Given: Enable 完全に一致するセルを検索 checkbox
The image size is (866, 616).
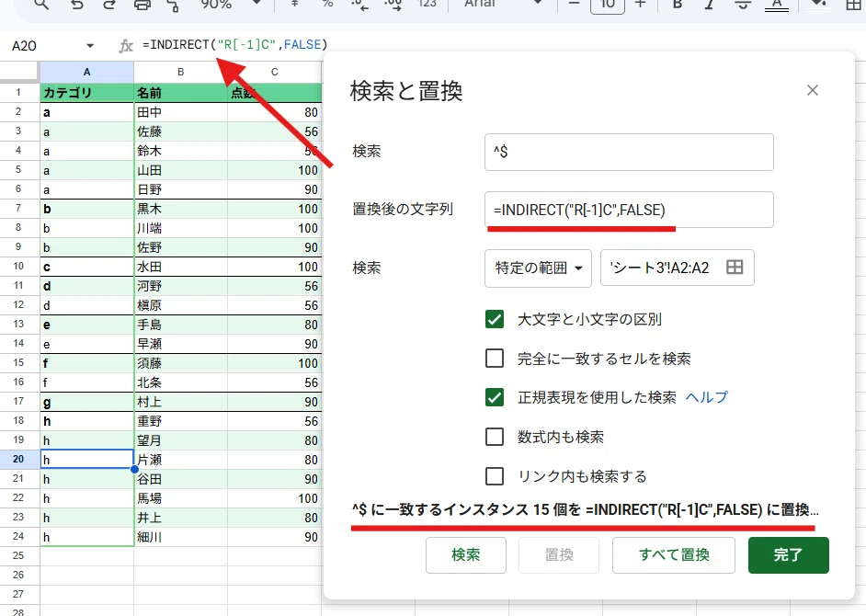Looking at the screenshot, I should [x=495, y=359].
